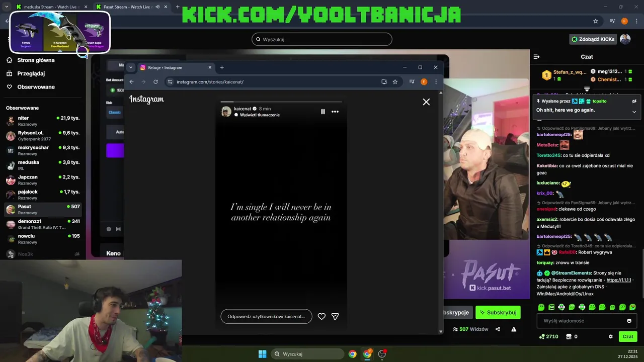Open the KICKs shop icon
Screen dimensions: 644x362
[569, 336]
